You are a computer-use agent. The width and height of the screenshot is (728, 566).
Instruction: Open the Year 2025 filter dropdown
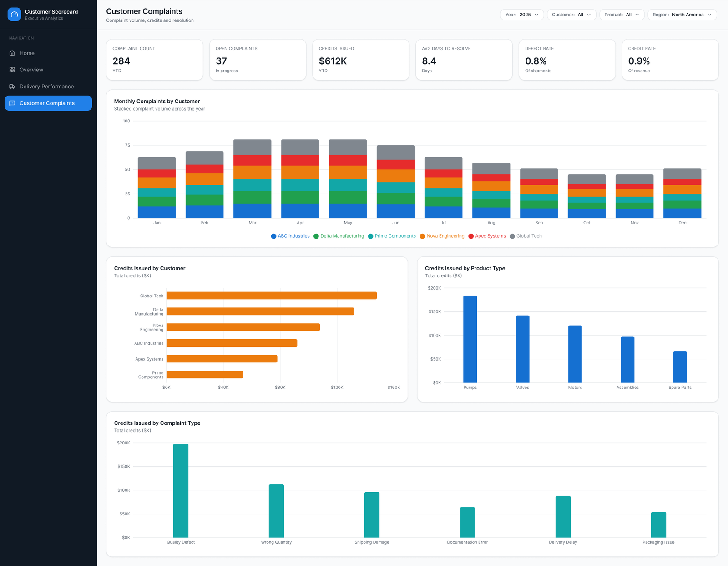pyautogui.click(x=522, y=15)
